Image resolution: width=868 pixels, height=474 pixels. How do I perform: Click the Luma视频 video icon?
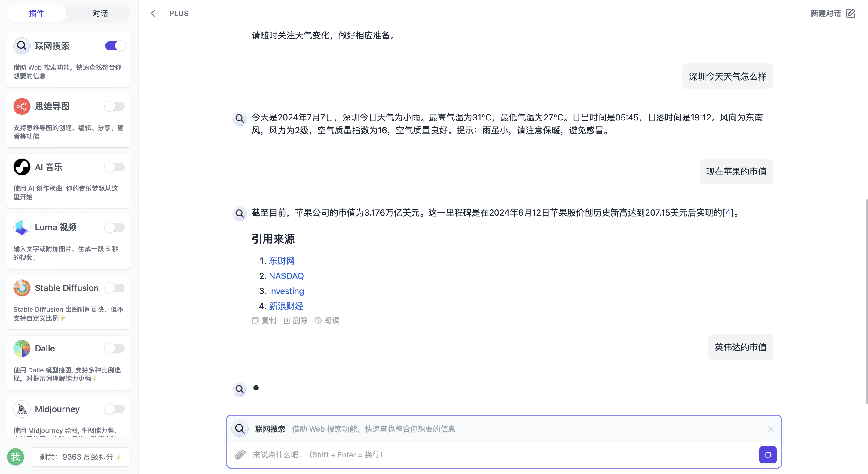(x=22, y=228)
